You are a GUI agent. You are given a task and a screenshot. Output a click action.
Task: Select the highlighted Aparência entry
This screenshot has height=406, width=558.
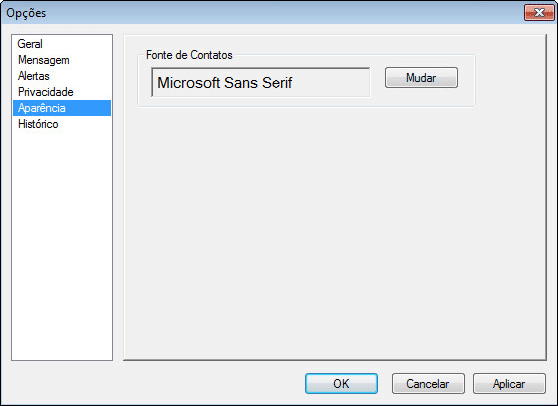(x=62, y=108)
